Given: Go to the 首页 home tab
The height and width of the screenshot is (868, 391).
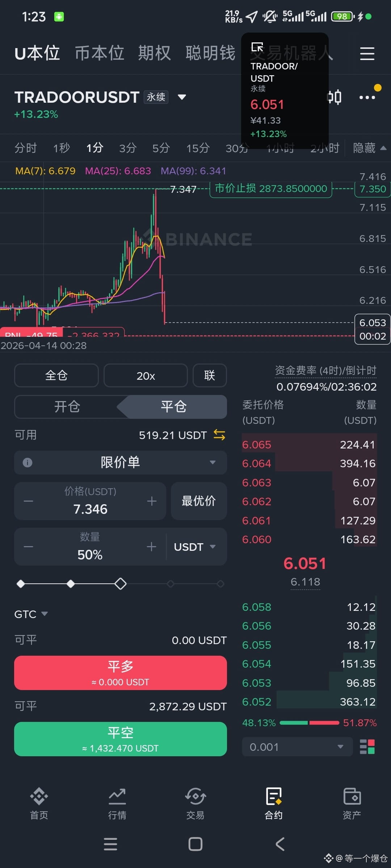Looking at the screenshot, I should [39, 804].
